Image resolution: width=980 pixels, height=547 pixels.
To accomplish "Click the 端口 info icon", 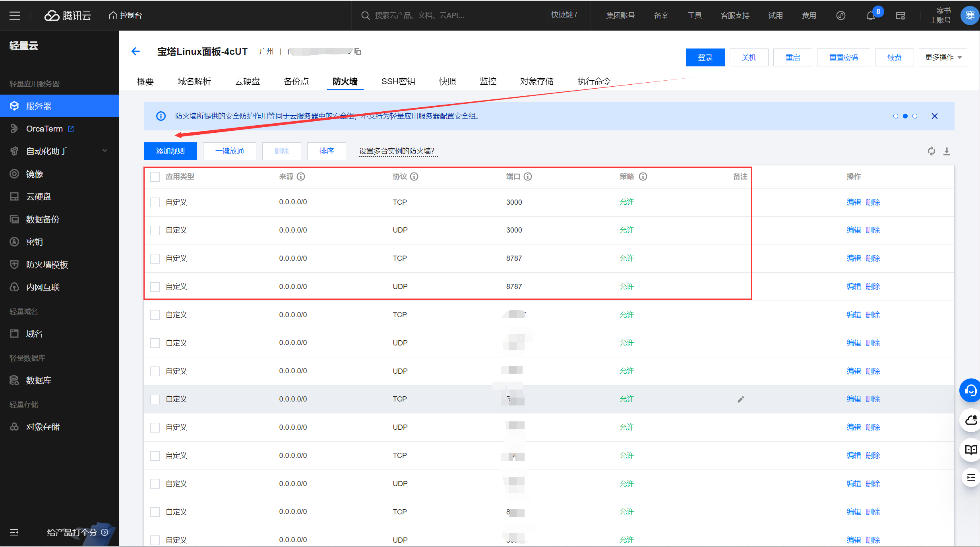I will coord(528,177).
